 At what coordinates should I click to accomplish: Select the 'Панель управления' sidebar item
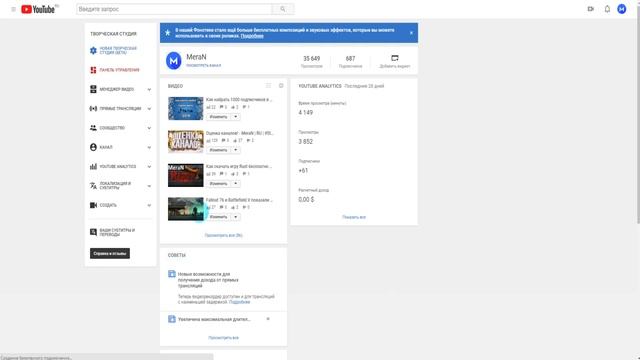tap(120, 70)
